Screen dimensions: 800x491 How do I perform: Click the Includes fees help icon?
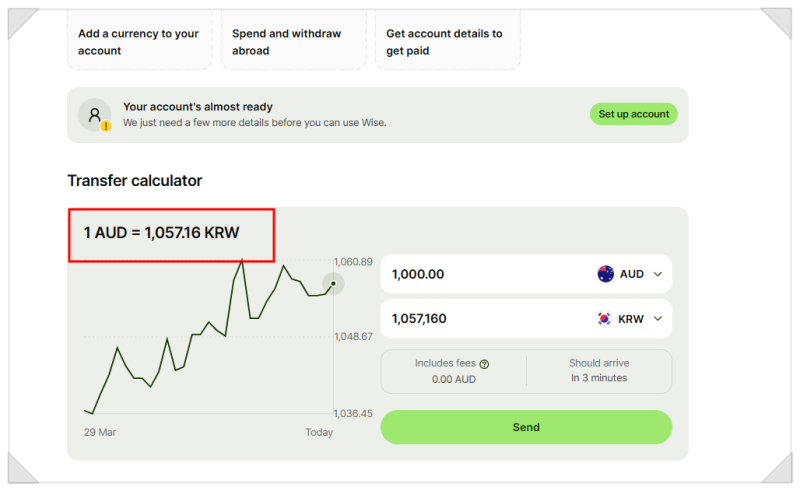click(484, 364)
